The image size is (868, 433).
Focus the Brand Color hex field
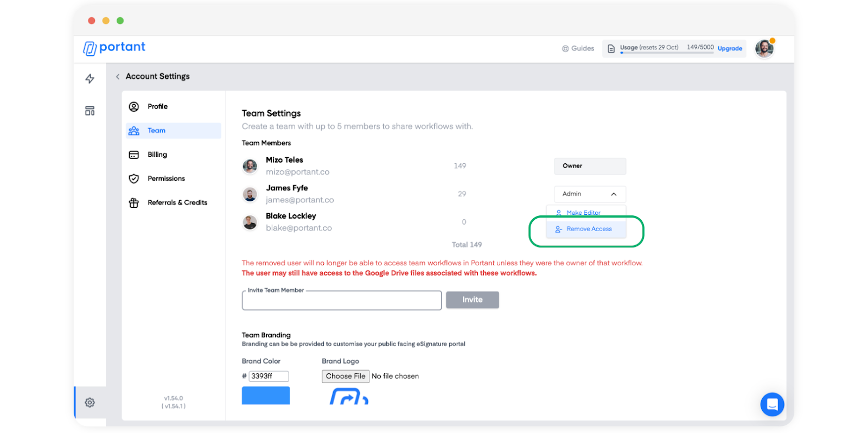[269, 376]
